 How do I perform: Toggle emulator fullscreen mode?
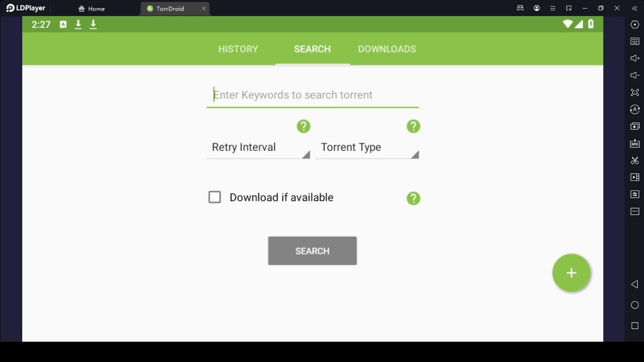click(635, 93)
